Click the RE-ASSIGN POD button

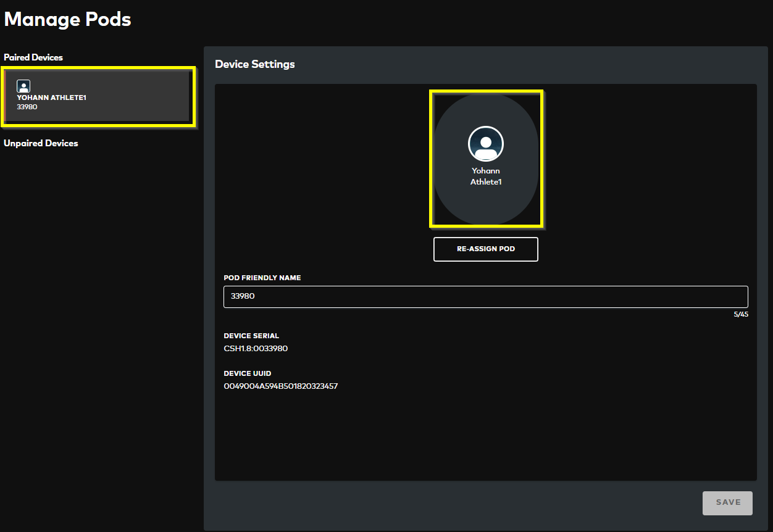click(486, 249)
